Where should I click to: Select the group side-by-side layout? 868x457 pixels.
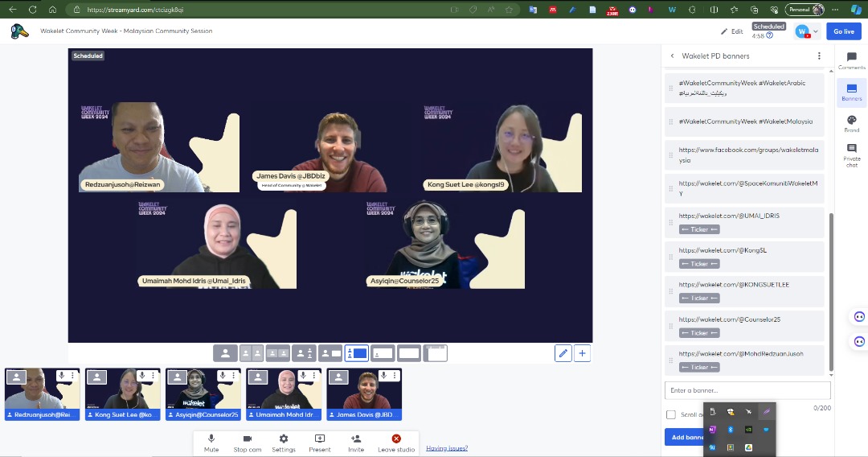point(277,353)
